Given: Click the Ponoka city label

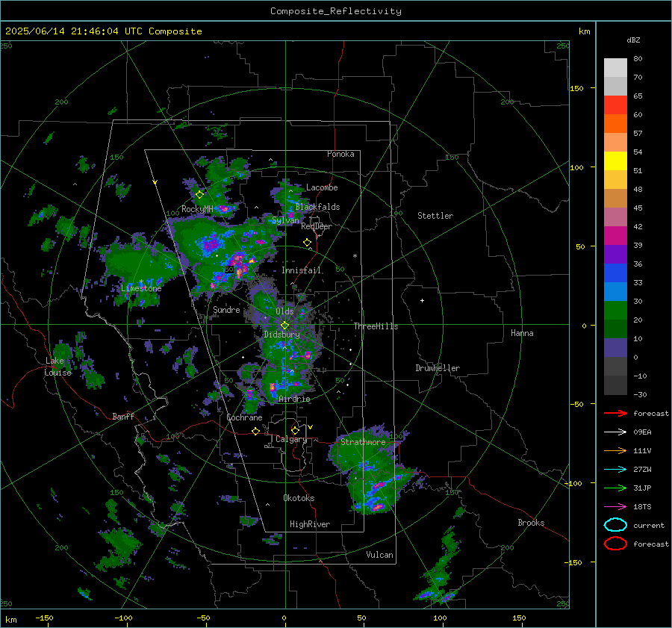Looking at the screenshot, I should pos(340,154).
